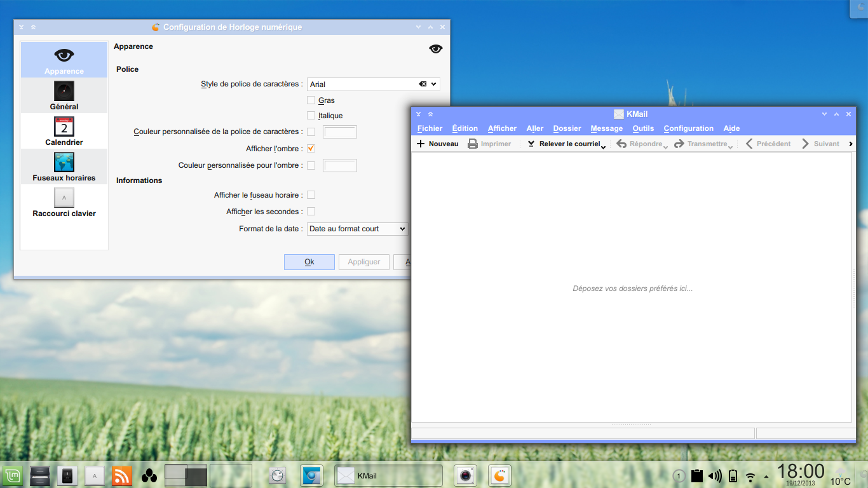
Task: Open the Configuration menu in KMail
Action: (689, 128)
